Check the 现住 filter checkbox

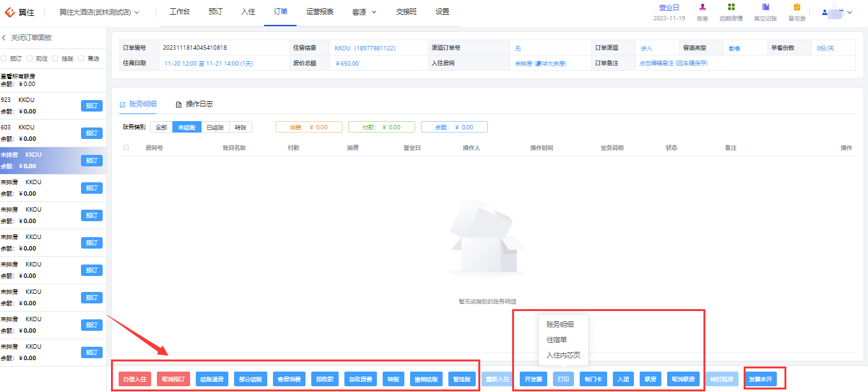click(29, 59)
